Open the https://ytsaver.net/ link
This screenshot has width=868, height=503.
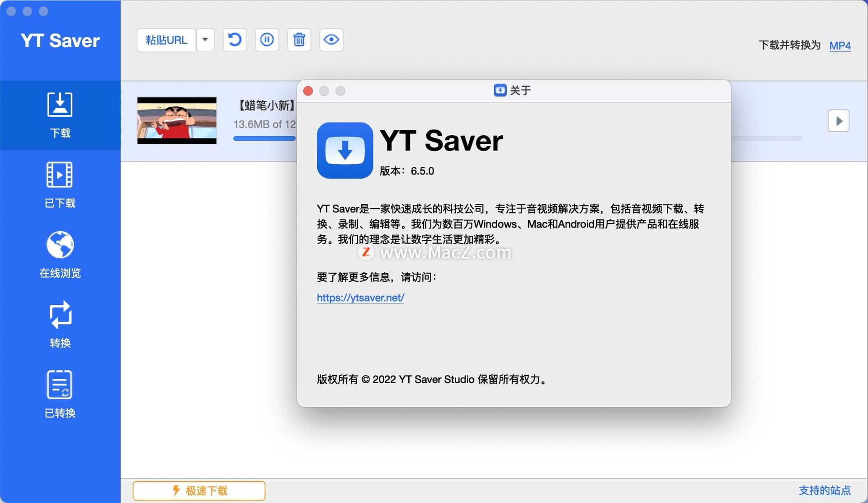coord(360,298)
